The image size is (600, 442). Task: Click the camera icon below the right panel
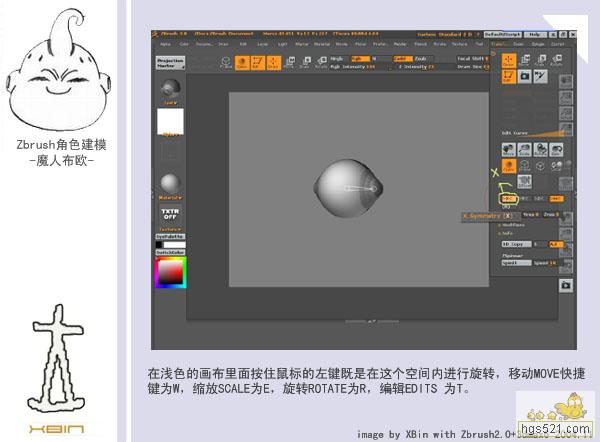(566, 285)
